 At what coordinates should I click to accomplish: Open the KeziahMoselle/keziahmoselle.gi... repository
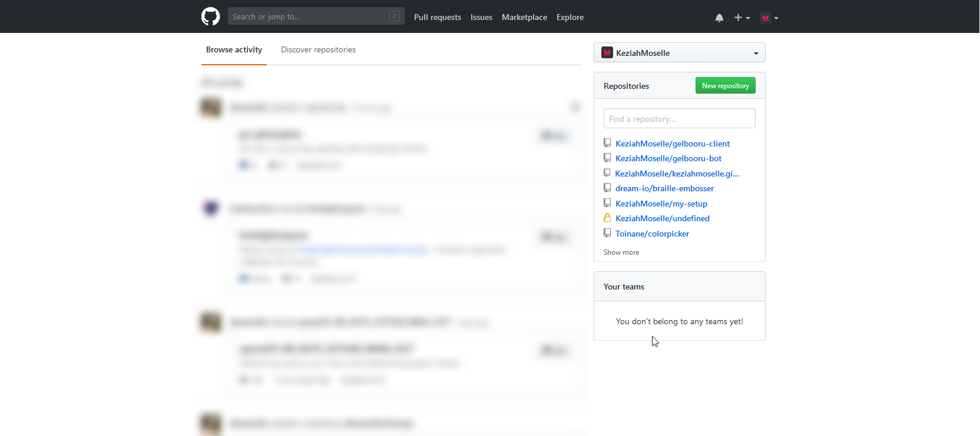(x=677, y=174)
